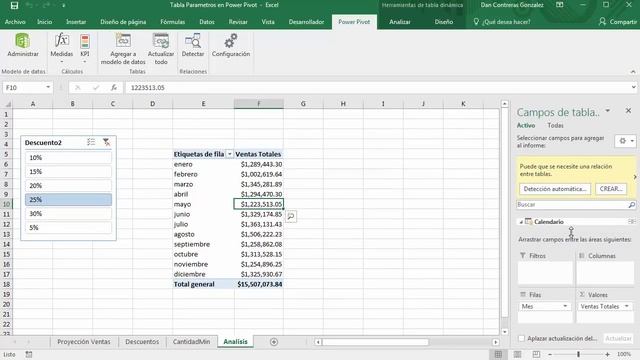This screenshot has width=640, height=360.
Task: Toggle multi-select in Descuento2 slicer
Action: (91, 142)
